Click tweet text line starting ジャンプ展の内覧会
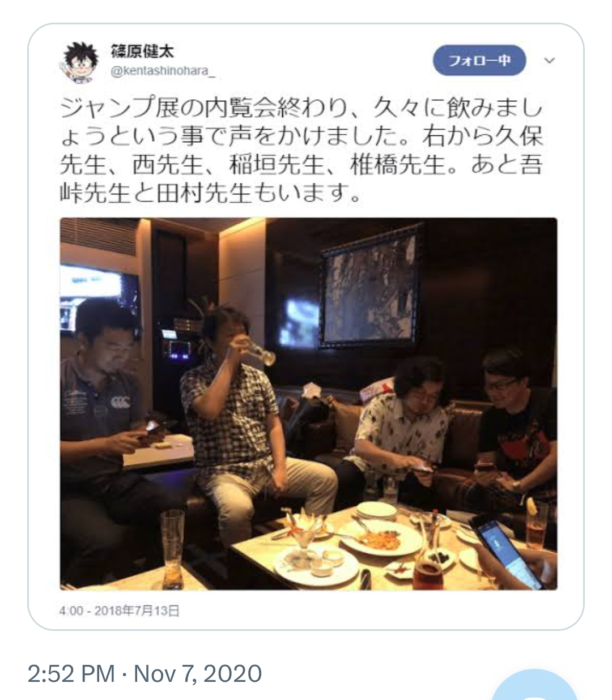 click(x=301, y=108)
